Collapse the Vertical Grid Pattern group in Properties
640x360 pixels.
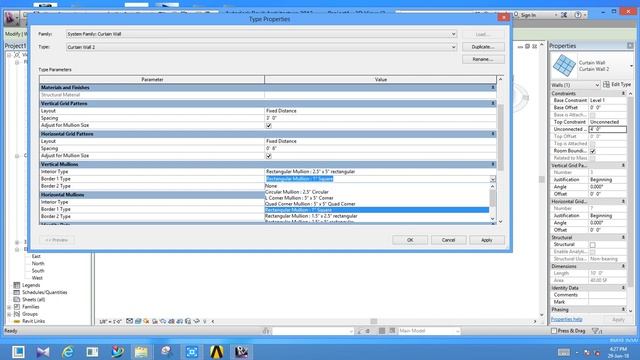coord(623,165)
